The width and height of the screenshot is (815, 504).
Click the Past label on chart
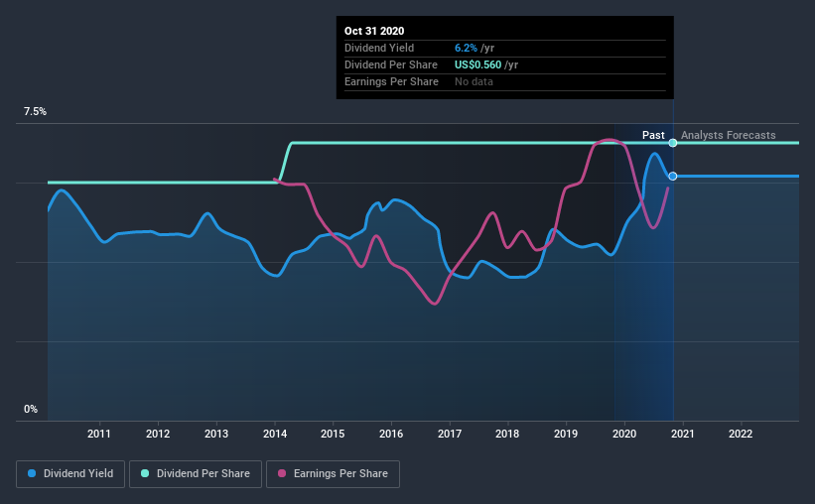pyautogui.click(x=653, y=135)
